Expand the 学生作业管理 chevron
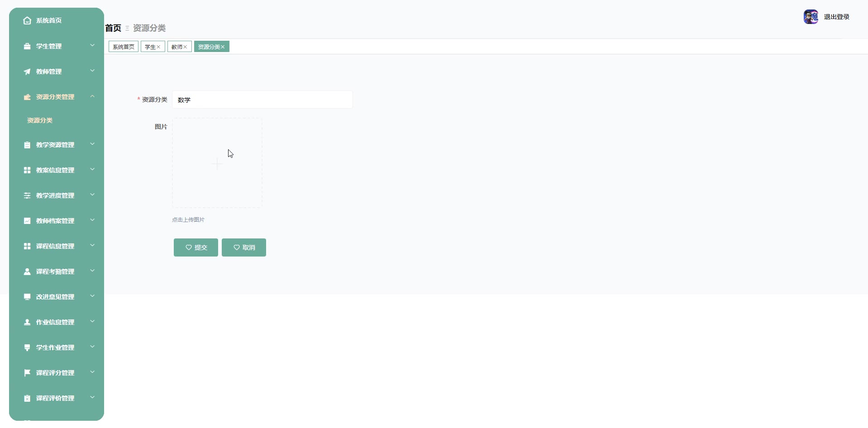This screenshot has height=428, width=868. point(92,347)
